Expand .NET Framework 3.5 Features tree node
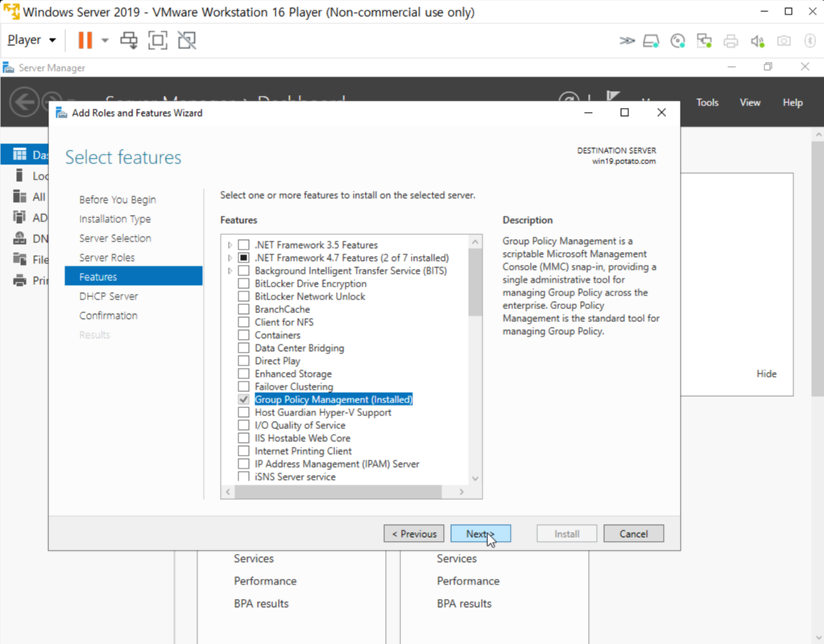The image size is (824, 644). tap(230, 245)
